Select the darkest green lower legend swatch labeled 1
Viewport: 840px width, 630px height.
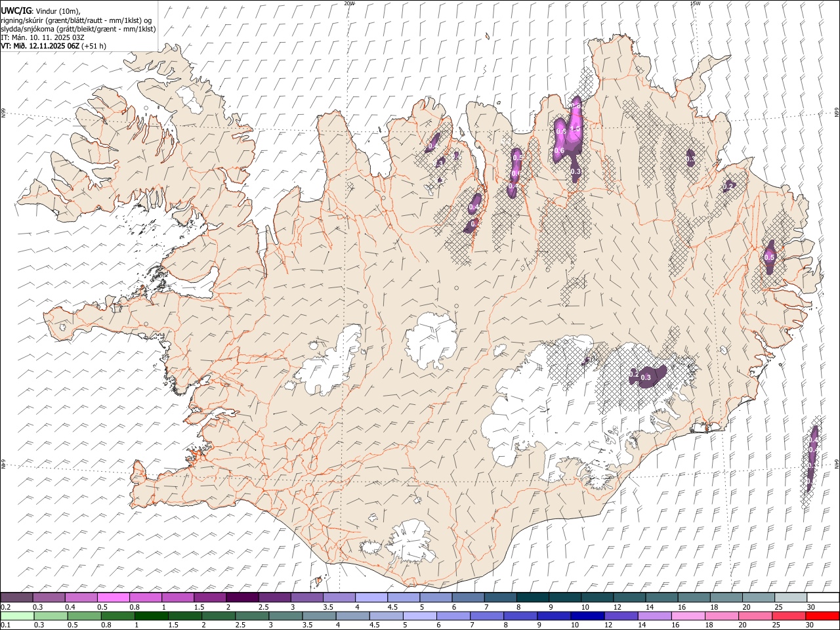click(x=152, y=616)
